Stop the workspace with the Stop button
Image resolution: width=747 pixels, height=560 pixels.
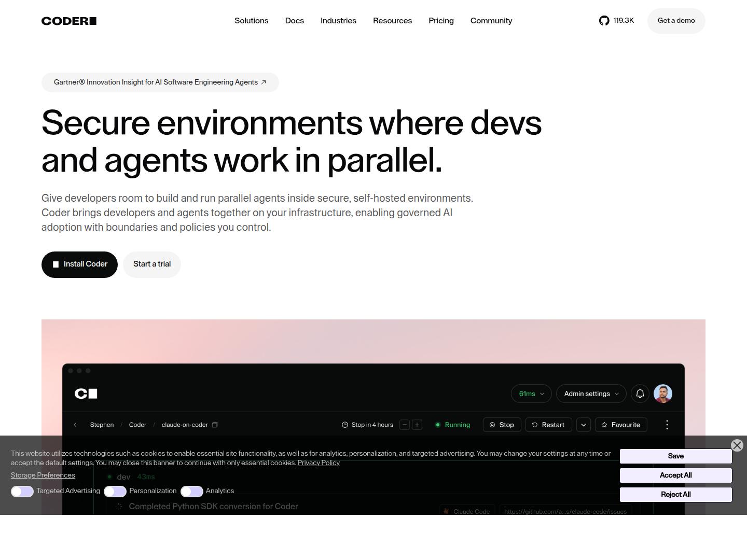(x=502, y=425)
